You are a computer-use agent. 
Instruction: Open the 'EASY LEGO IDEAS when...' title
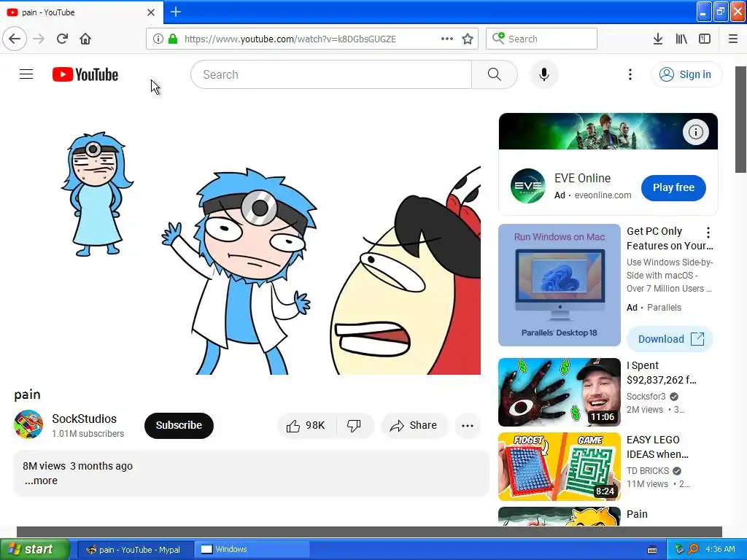(x=657, y=447)
